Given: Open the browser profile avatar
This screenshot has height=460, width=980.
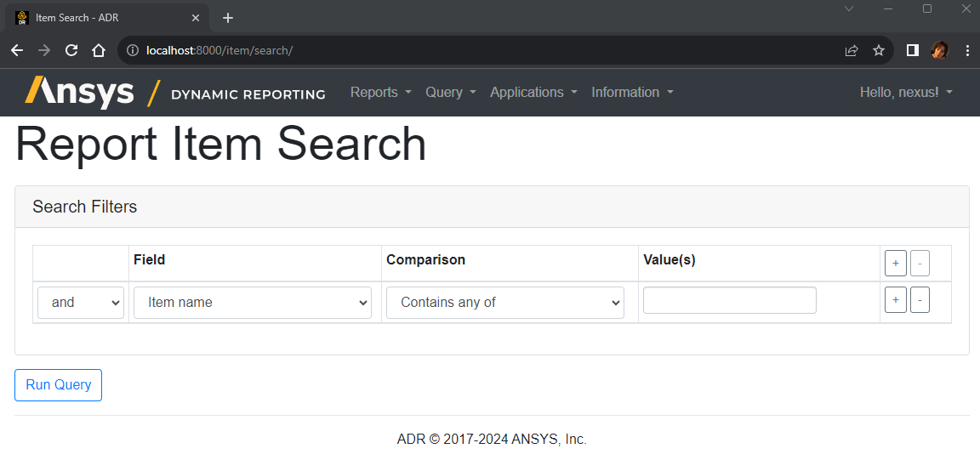Looking at the screenshot, I should tap(939, 51).
